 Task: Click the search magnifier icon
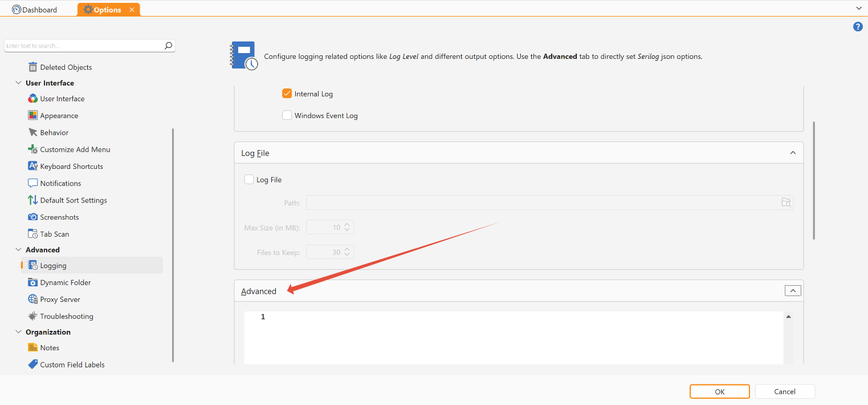pos(168,46)
